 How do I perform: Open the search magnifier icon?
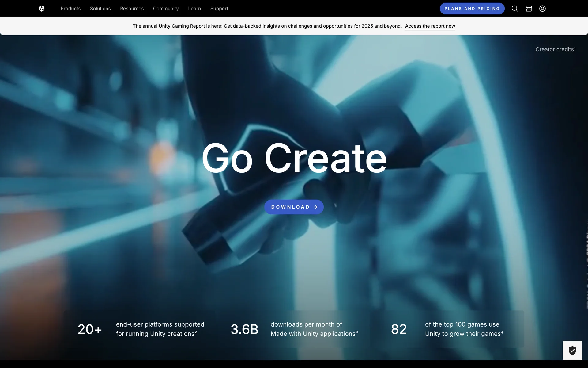click(x=515, y=9)
